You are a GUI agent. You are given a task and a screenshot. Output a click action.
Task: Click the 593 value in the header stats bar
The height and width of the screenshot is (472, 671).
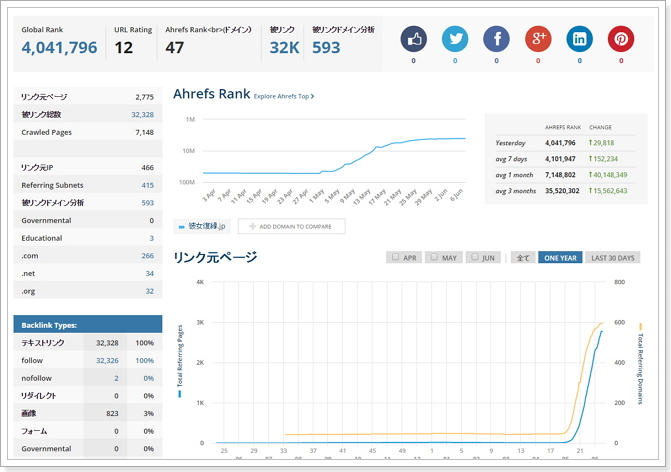(326, 47)
